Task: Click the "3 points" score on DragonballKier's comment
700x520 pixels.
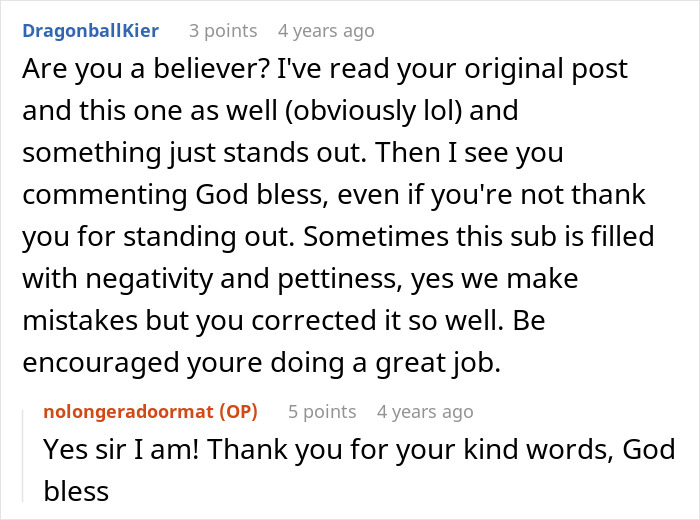Action: 222,31
